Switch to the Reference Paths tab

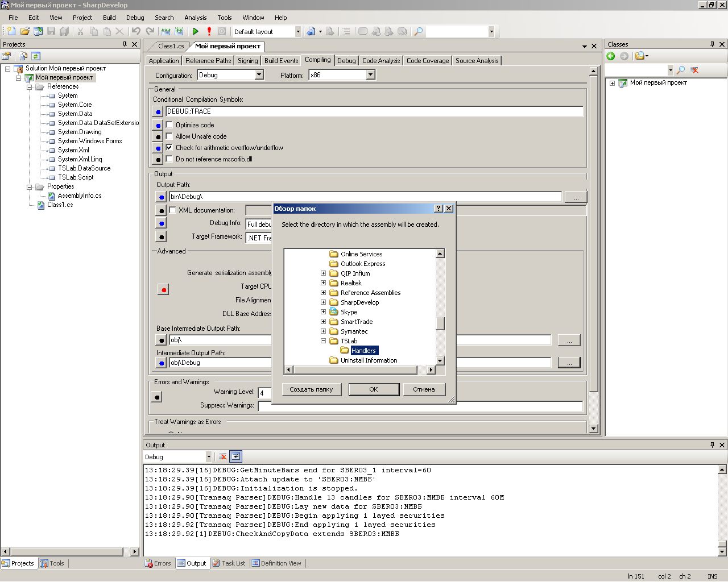(208, 61)
